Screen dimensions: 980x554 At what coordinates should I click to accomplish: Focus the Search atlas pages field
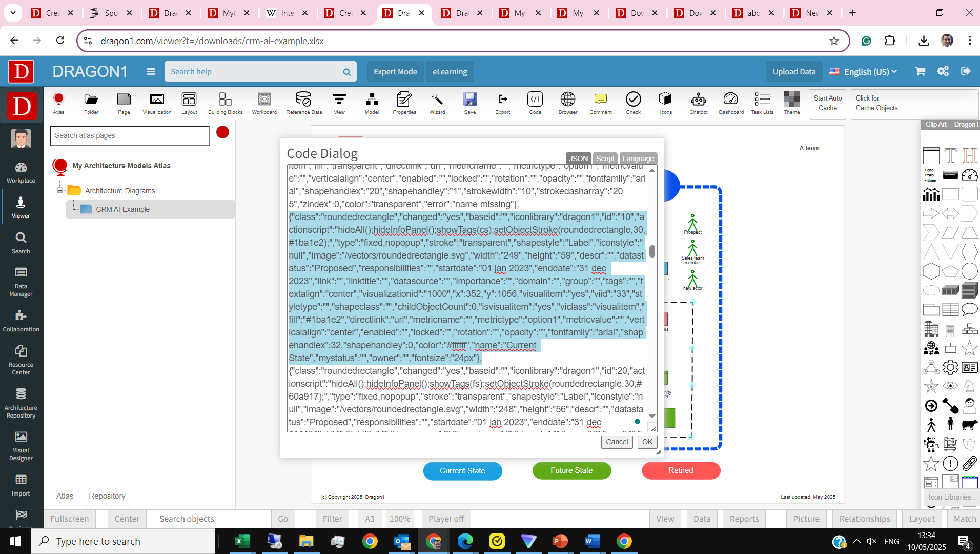pyautogui.click(x=130, y=135)
